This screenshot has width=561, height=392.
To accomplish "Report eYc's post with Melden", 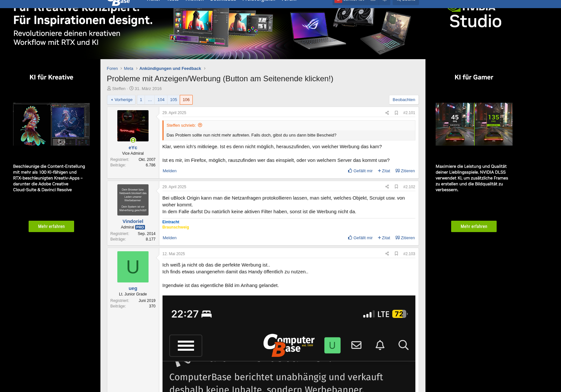I will point(170,171).
